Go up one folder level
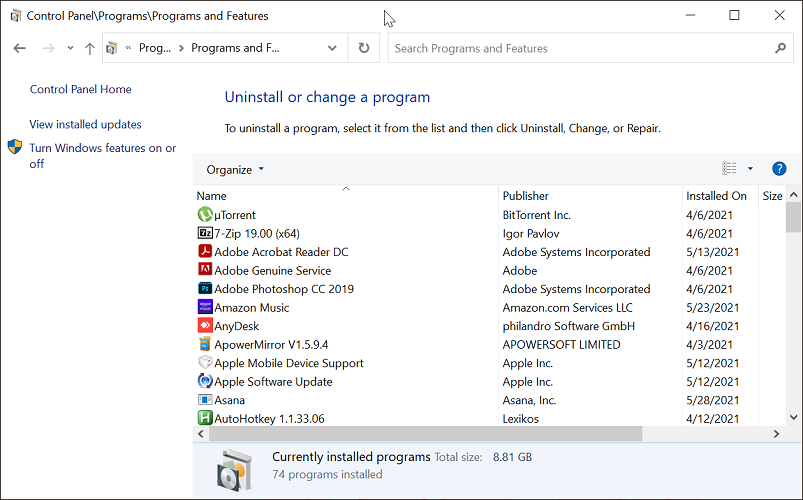The image size is (803, 500). (x=90, y=48)
